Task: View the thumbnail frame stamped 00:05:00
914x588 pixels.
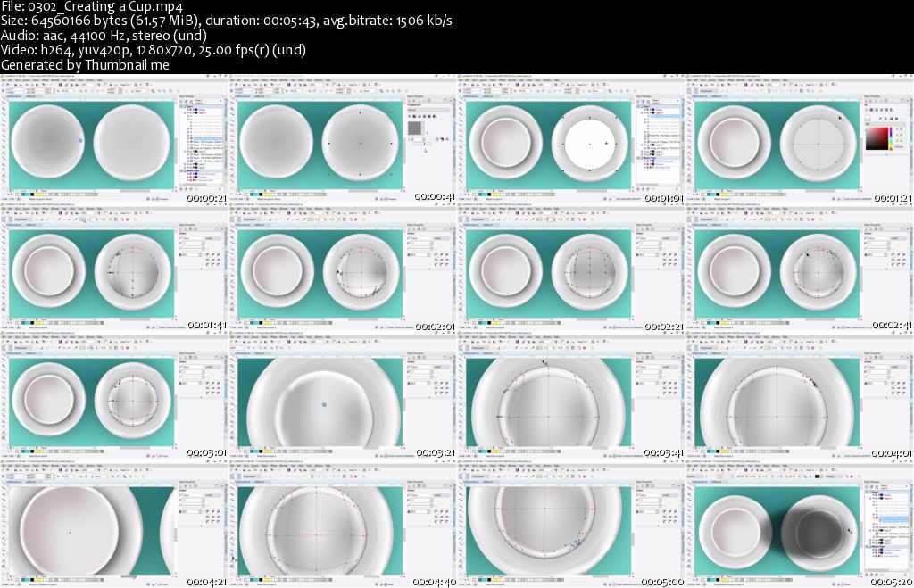Action: pos(571,524)
